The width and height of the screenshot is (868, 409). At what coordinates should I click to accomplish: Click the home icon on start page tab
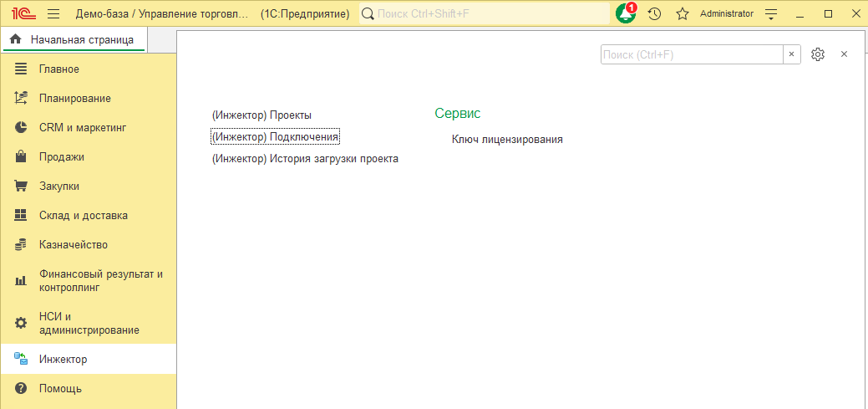[16, 39]
